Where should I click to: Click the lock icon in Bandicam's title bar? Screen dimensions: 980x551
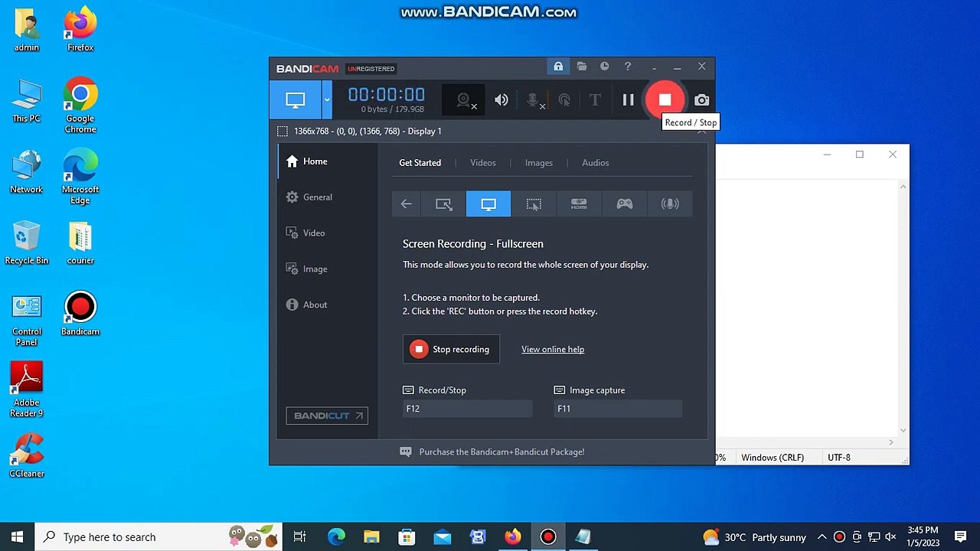[x=558, y=67]
